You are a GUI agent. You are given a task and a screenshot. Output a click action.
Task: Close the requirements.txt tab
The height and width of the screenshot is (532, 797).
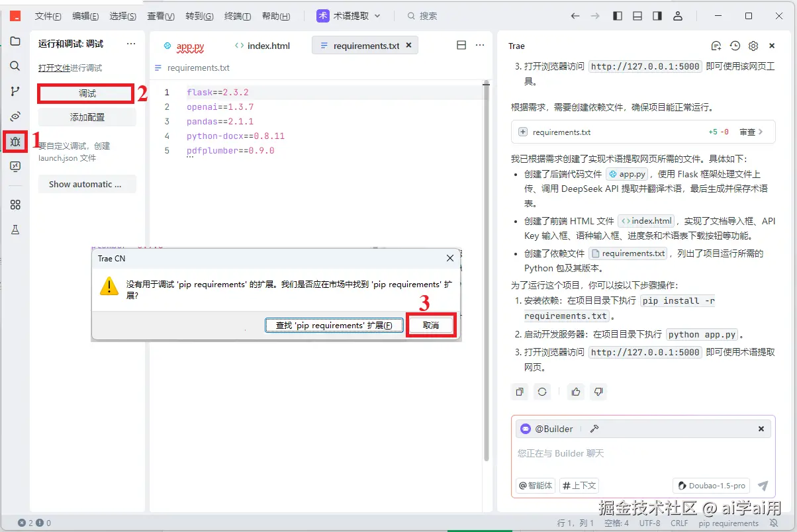click(408, 45)
